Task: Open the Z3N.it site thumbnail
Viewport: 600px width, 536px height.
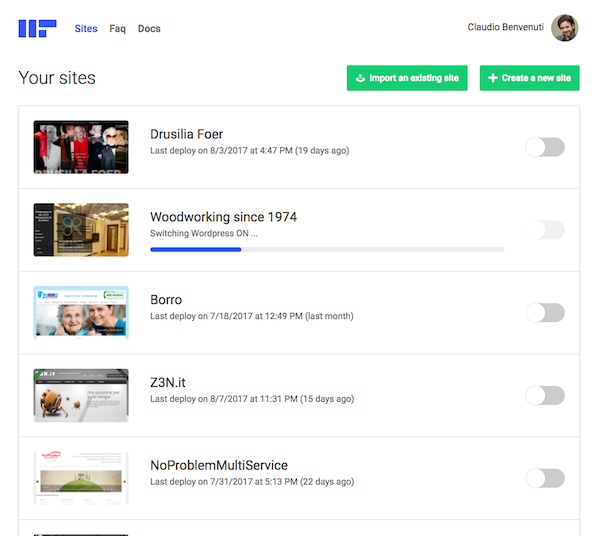Action: (x=81, y=395)
